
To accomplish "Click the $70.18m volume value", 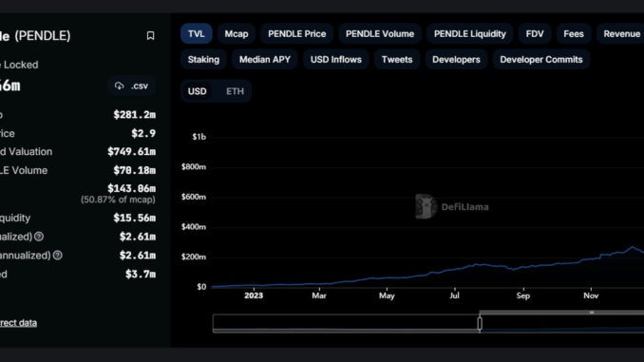I will click(x=134, y=170).
